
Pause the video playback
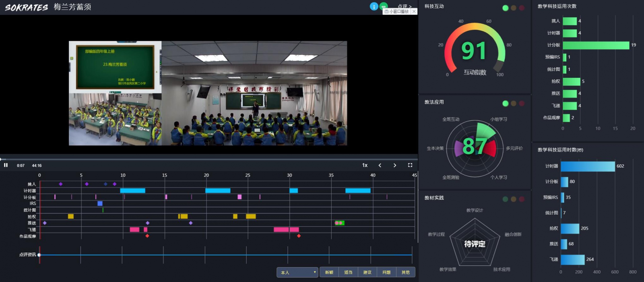[x=6, y=165]
